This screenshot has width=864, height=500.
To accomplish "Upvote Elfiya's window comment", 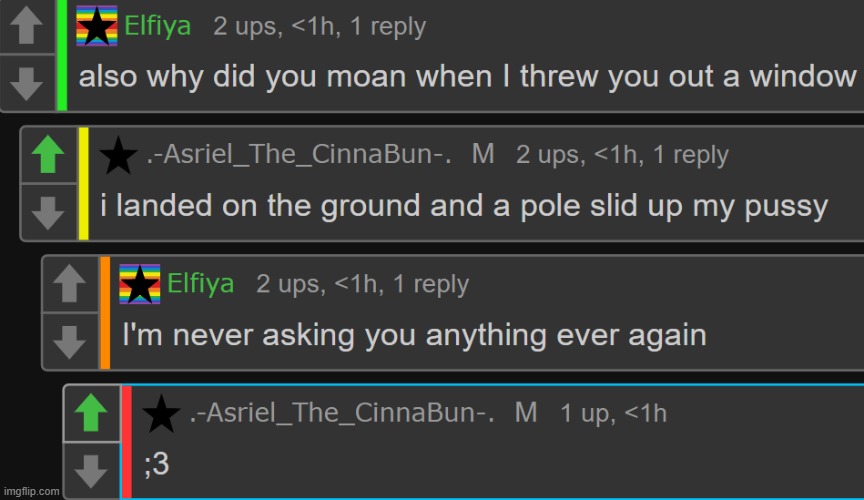I will 26,26.
